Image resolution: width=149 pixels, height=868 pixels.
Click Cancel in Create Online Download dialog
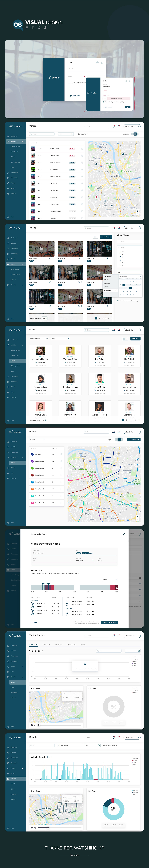[35, 622]
